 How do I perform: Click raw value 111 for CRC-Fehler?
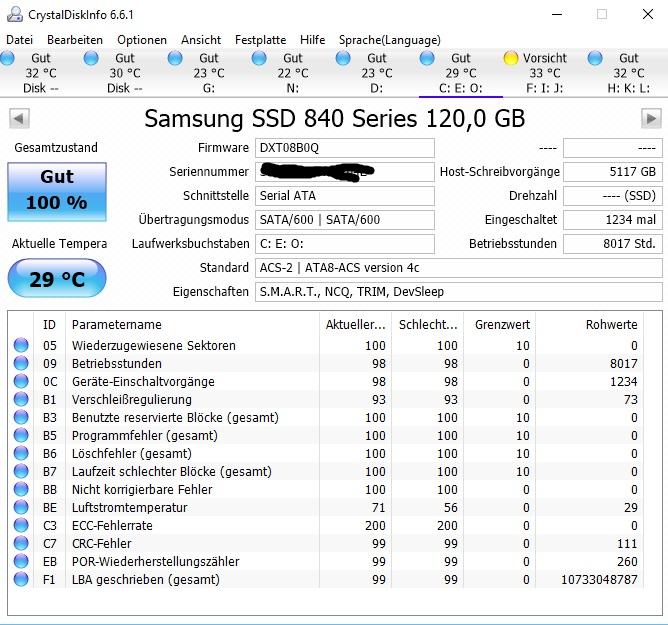pos(627,544)
